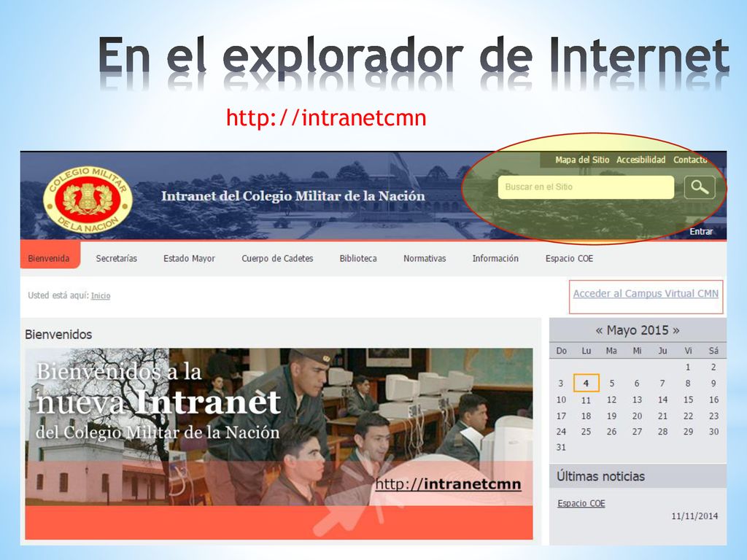Click the Inicio breadcrumb link
Viewport: 747px width, 560px height.
click(101, 296)
